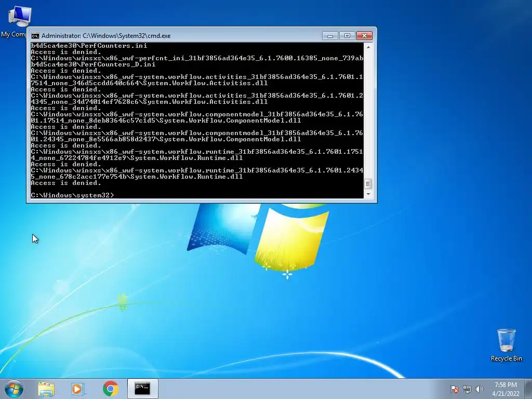Launch Google Chrome from the taskbar
This screenshot has width=532, height=399.
pos(111,389)
